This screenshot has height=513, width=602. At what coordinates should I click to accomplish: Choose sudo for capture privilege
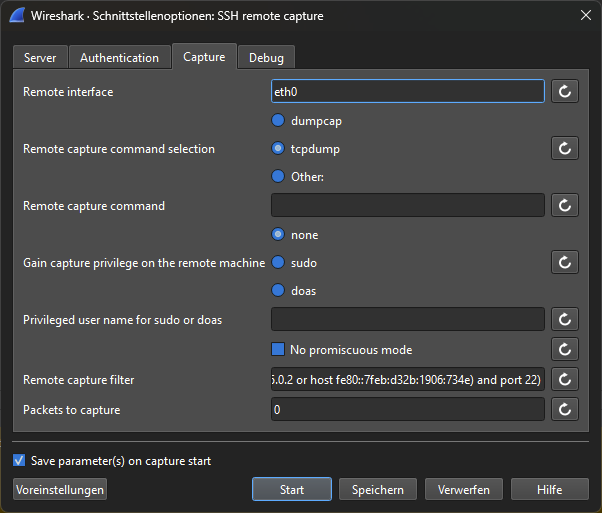[x=279, y=263]
